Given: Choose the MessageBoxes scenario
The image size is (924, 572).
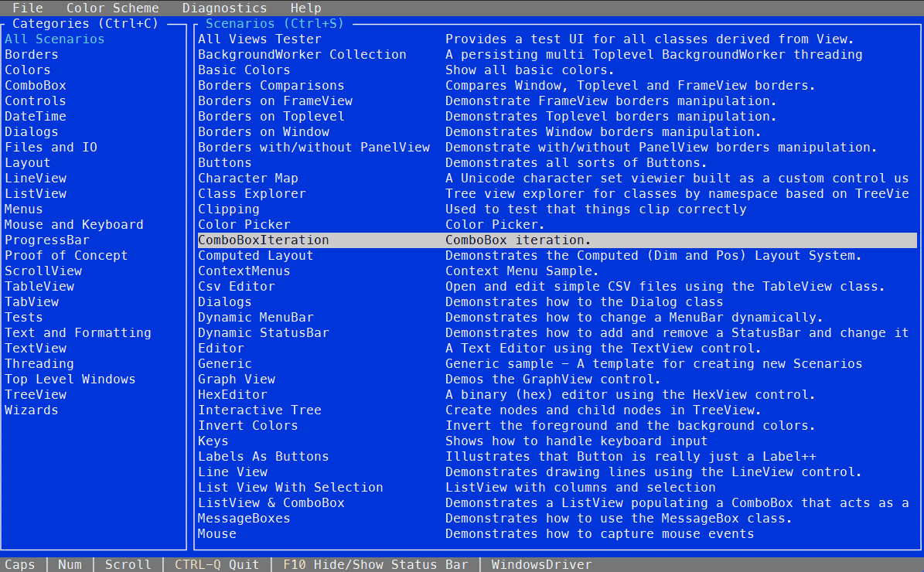Looking at the screenshot, I should click(244, 519).
